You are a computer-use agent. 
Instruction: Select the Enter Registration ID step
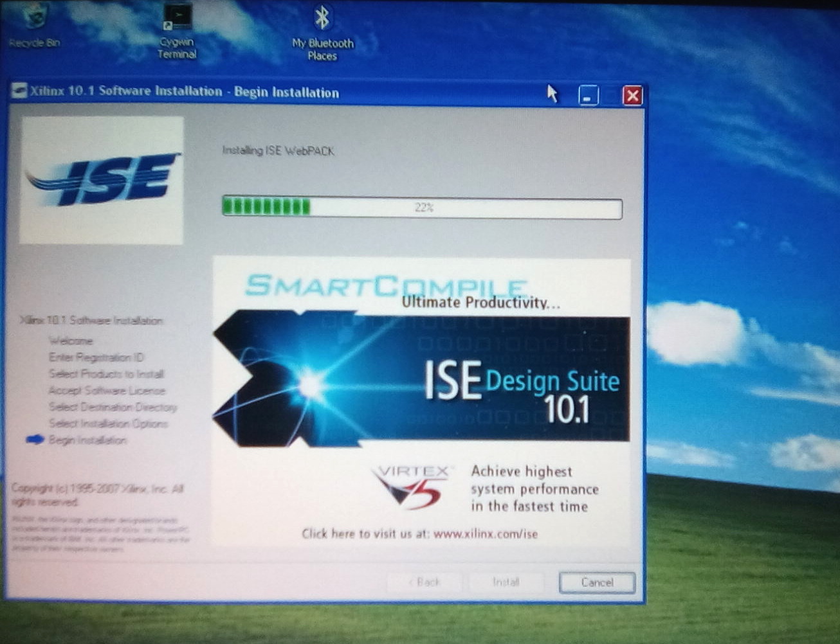[96, 357]
